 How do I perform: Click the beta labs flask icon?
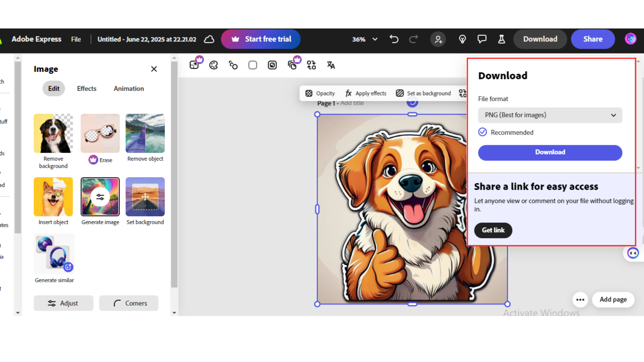coord(501,39)
